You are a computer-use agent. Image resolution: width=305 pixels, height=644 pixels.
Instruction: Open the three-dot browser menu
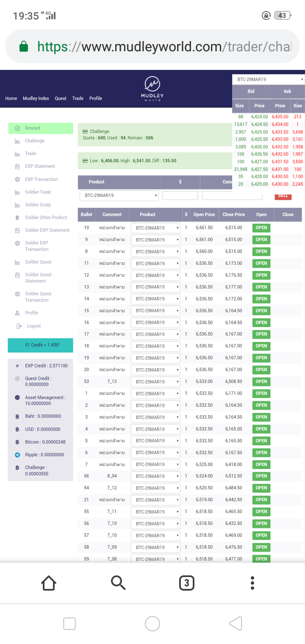pyautogui.click(x=252, y=583)
